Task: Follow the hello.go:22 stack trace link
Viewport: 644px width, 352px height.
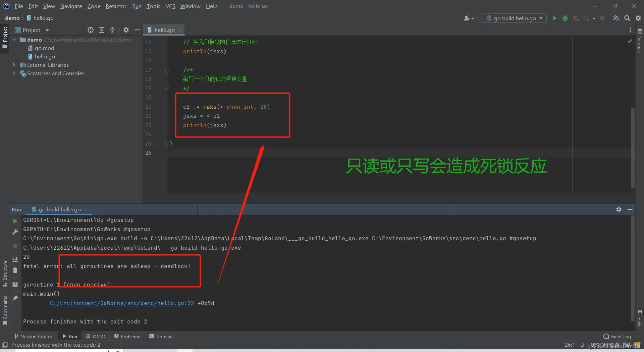Action: coord(122,303)
